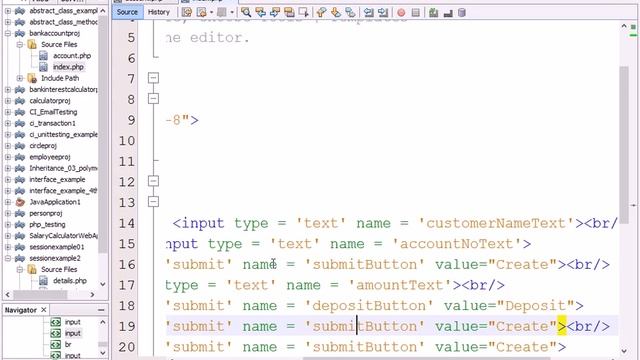Viewport: 640px width, 360px height.
Task: Select the CI_EmailTesting project
Action: click(x=53, y=112)
